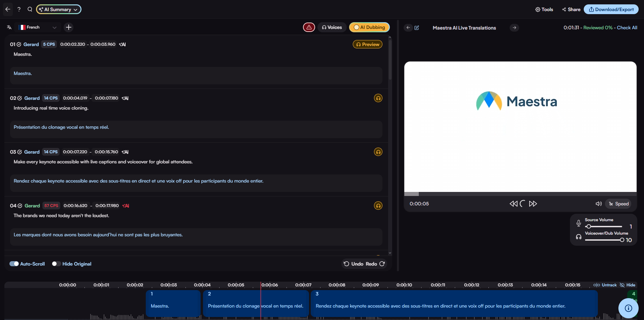The height and width of the screenshot is (320, 644).
Task: Play voiceover for segment 02 headphone icon
Action: coord(378,98)
